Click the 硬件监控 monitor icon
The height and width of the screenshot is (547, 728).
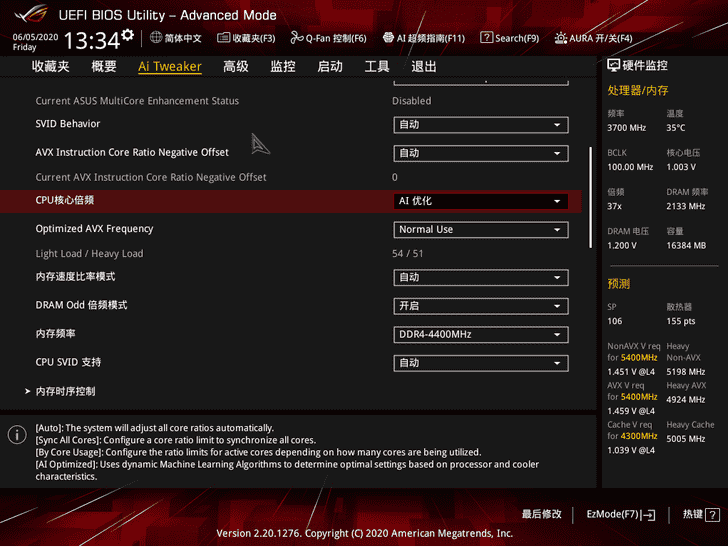613,65
